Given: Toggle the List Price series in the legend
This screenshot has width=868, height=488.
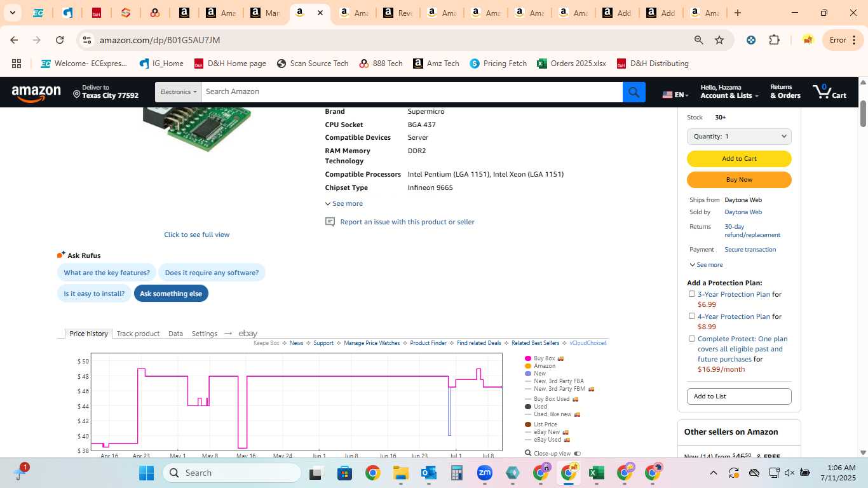Looking at the screenshot, I should [541, 424].
